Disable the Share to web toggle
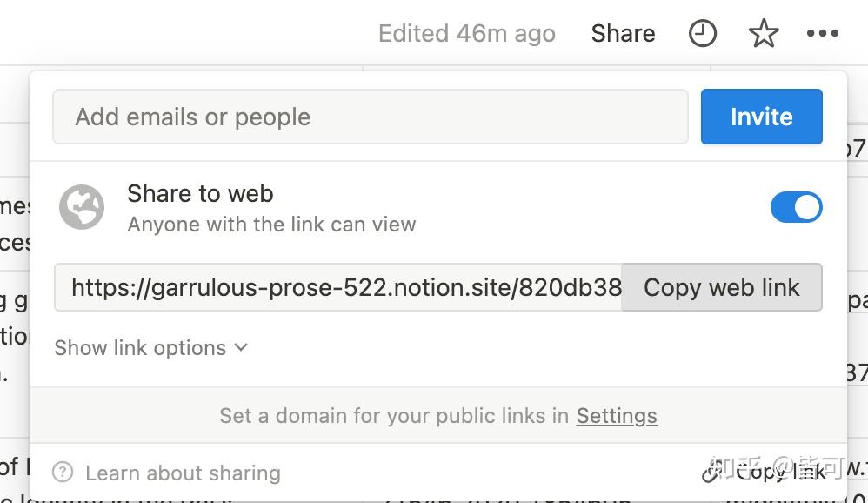 [796, 207]
